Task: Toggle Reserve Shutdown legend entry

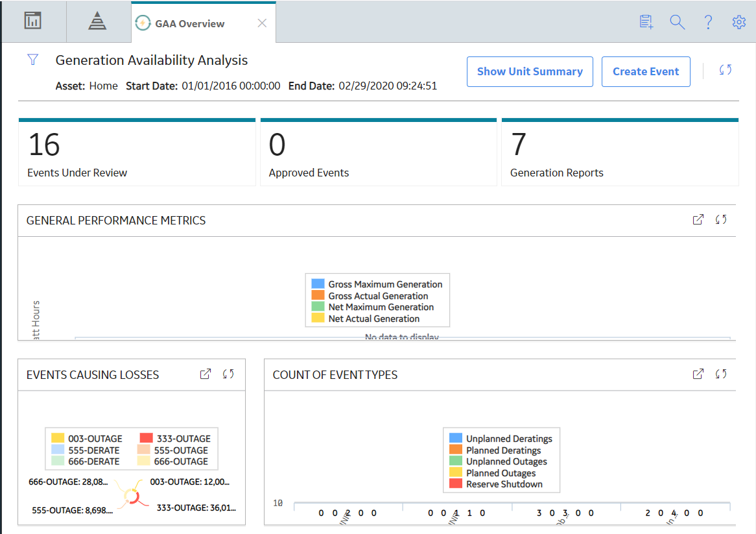Action: coord(495,484)
